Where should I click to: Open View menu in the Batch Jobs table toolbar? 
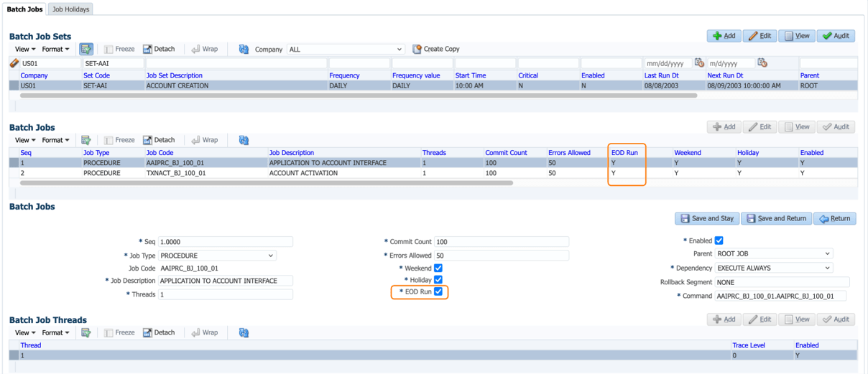(x=24, y=140)
